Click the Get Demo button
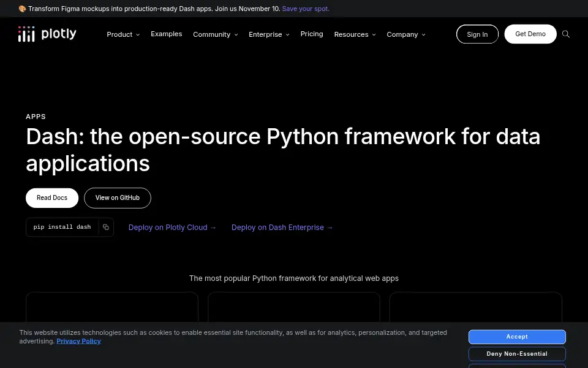Image resolution: width=588 pixels, height=368 pixels. point(530,34)
